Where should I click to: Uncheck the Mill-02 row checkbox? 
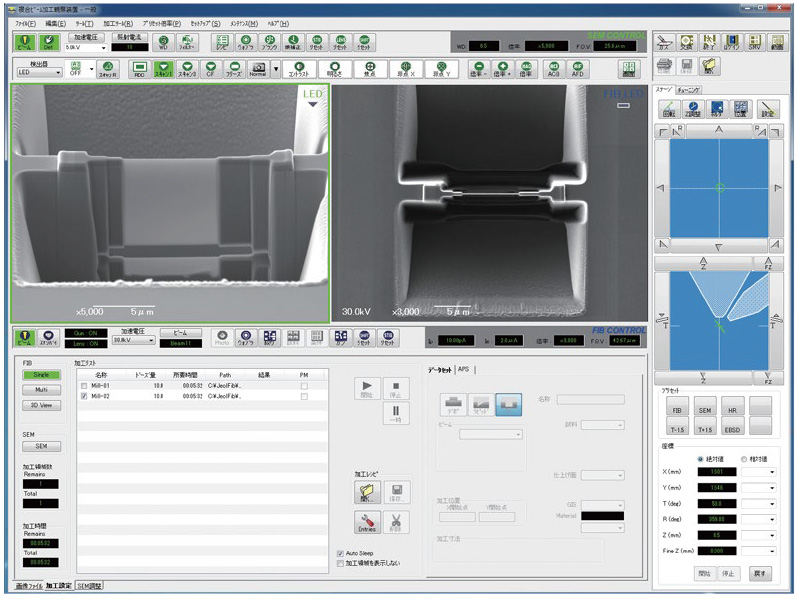(84, 396)
